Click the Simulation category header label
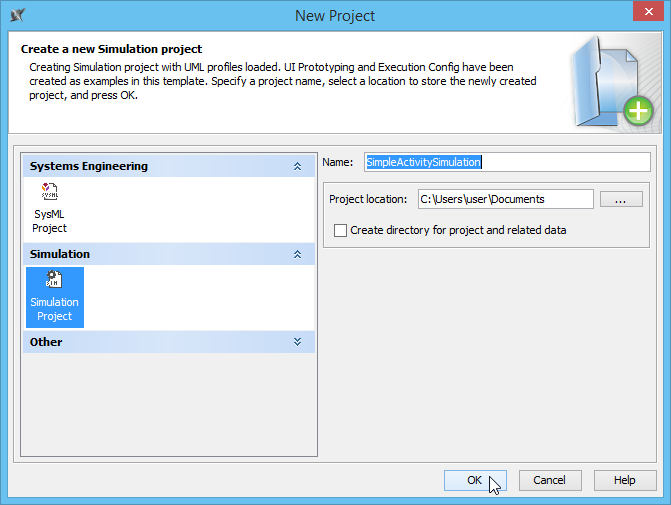Image resolution: width=671 pixels, height=505 pixels. click(60, 254)
